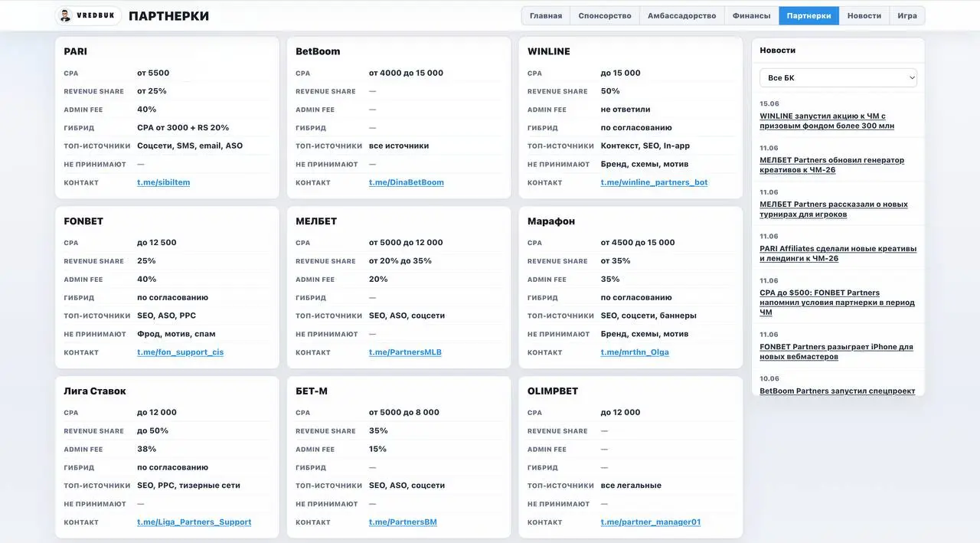Viewport: 980px width, 543px height.
Task: Click the Новости sidebar heading
Action: [x=777, y=50]
